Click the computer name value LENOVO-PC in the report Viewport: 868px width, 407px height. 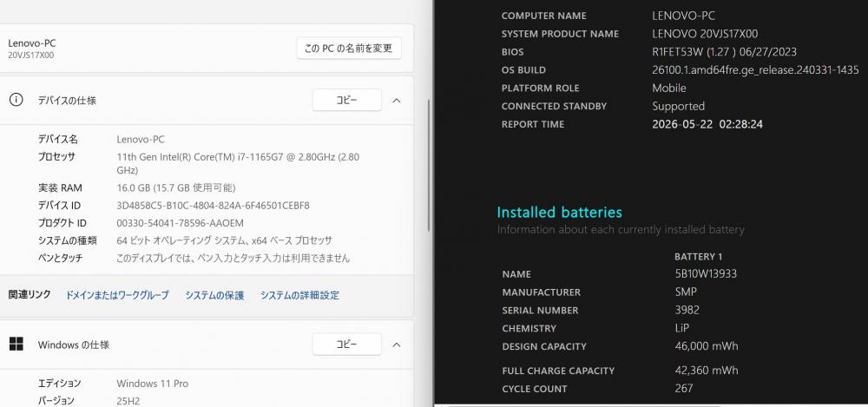[683, 16]
